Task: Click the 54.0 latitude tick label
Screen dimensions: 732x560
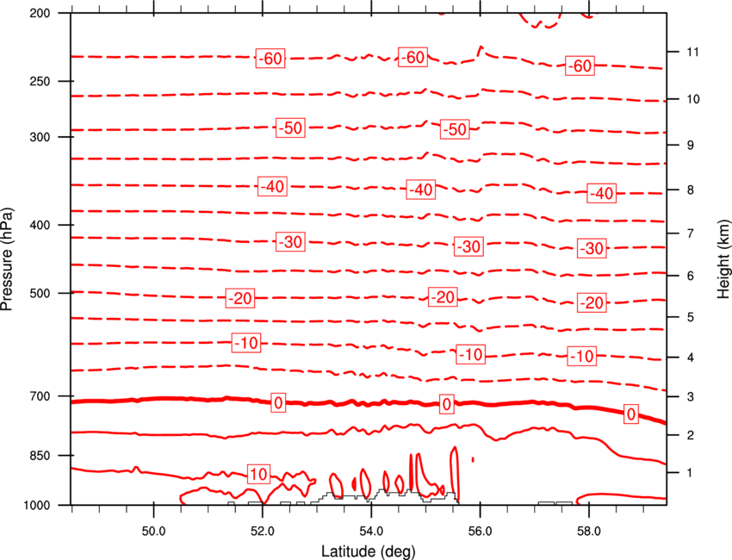Action: pyautogui.click(x=372, y=532)
